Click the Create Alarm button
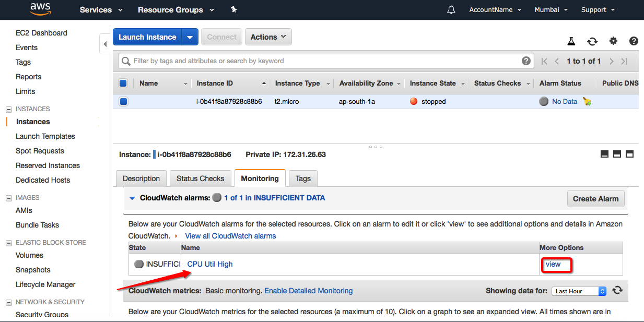 tap(595, 199)
